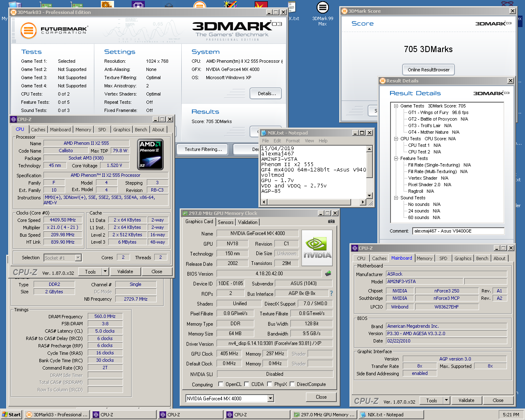Collapse the Feature Tests tree node
The width and height of the screenshot is (525, 420).
396,158
